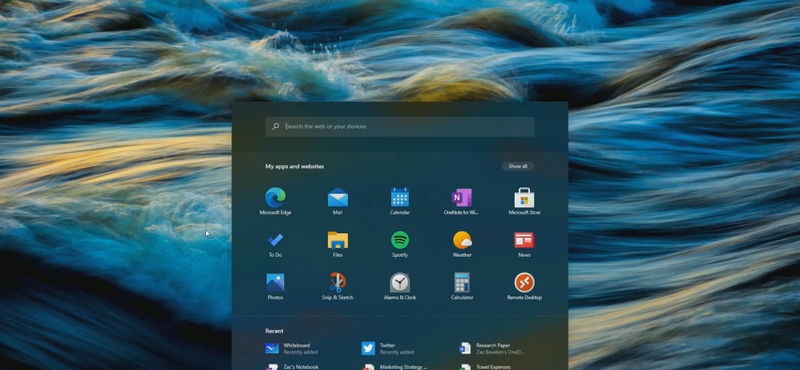The width and height of the screenshot is (800, 370).
Task: Click the search magnifier icon
Action: 276,127
